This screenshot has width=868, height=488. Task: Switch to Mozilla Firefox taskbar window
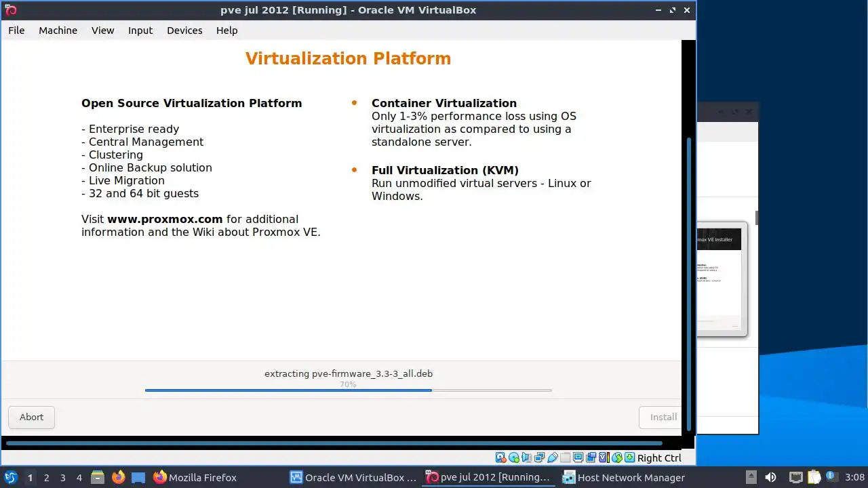tap(195, 477)
